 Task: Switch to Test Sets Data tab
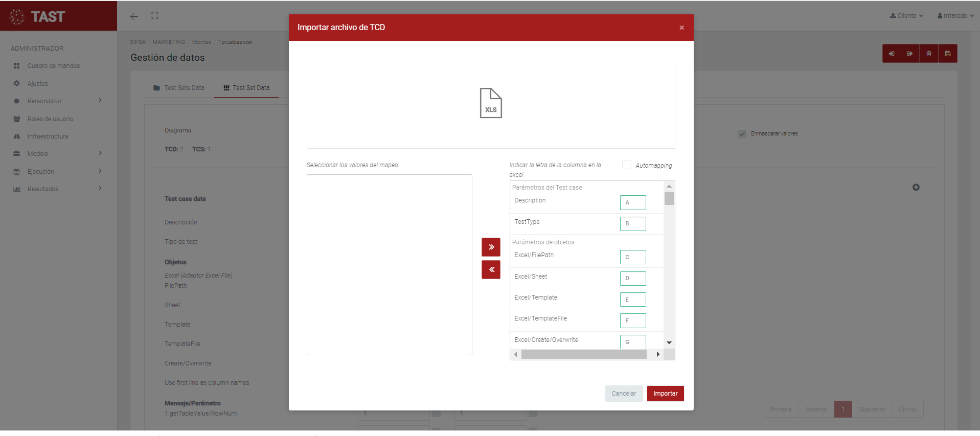click(x=179, y=88)
